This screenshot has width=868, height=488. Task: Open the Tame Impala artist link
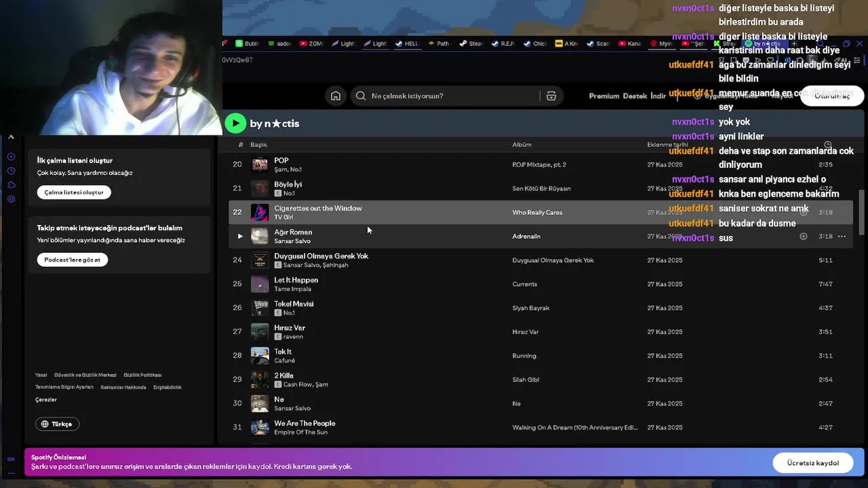tap(292, 289)
